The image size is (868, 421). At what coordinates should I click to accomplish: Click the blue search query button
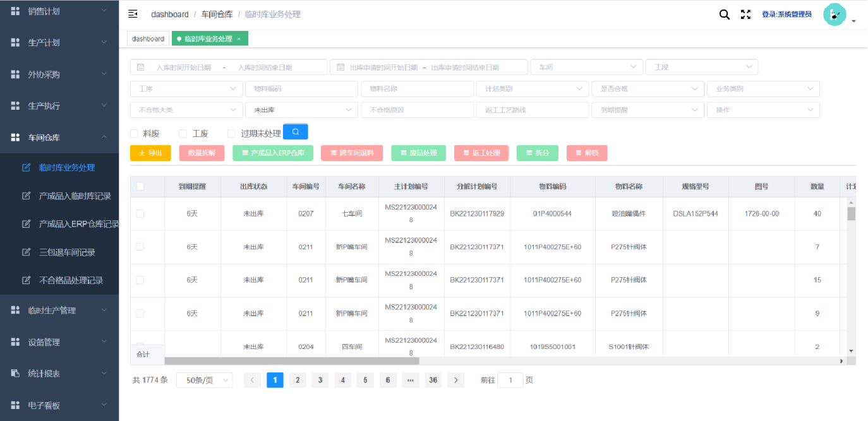tap(295, 132)
